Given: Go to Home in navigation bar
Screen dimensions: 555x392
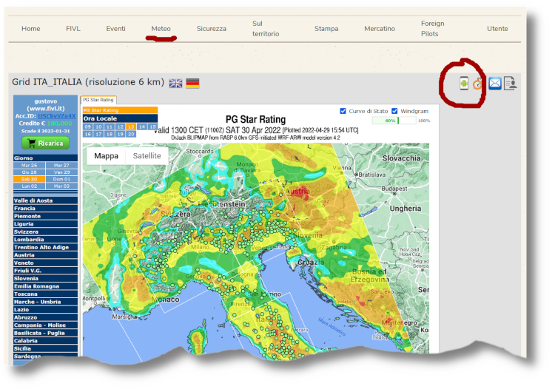Looking at the screenshot, I should pyautogui.click(x=31, y=29).
